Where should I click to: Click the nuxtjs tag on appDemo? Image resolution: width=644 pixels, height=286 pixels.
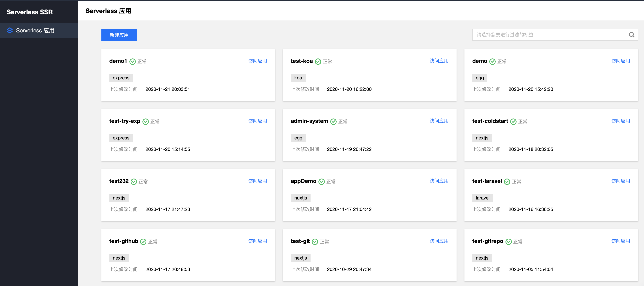coord(300,198)
